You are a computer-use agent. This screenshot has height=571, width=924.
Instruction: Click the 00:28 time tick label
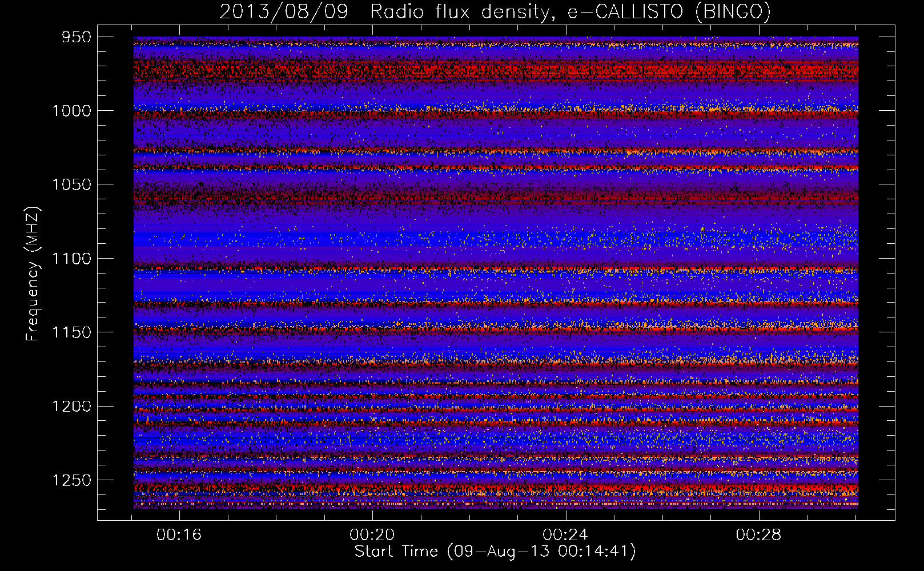click(x=758, y=534)
